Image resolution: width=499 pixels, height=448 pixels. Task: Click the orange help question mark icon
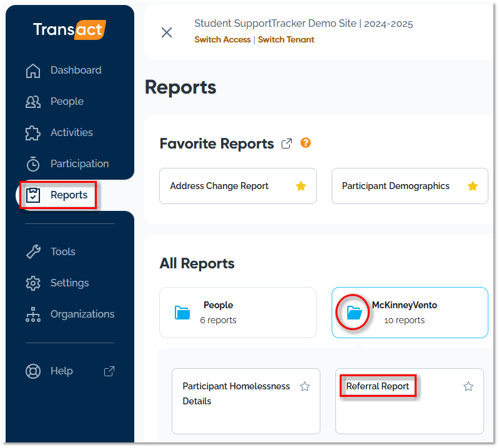[x=305, y=143]
